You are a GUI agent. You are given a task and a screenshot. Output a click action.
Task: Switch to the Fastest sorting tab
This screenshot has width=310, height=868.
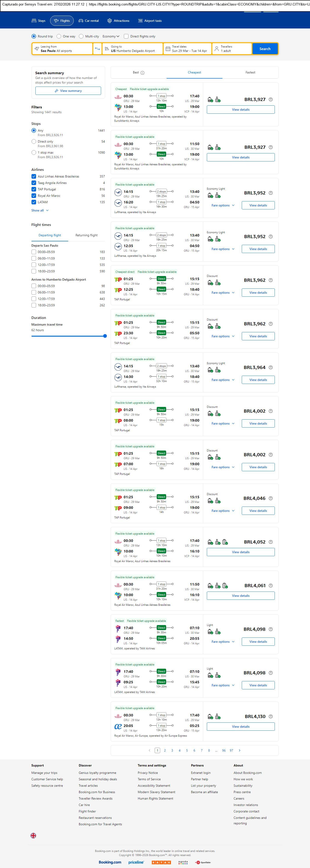click(x=250, y=72)
